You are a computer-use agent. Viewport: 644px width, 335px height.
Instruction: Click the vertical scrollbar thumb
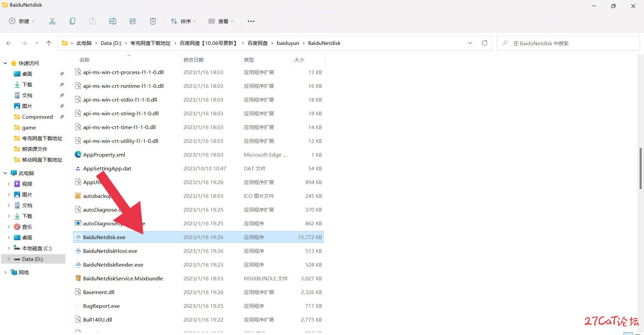point(641,168)
